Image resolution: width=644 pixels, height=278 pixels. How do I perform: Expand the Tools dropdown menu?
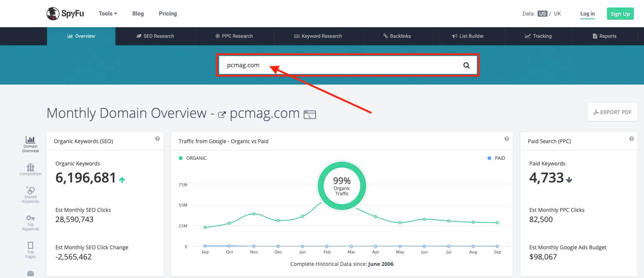coord(108,14)
